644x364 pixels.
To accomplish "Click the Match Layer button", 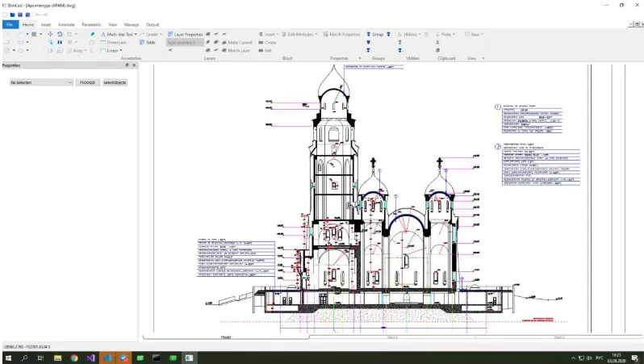I will [236, 51].
